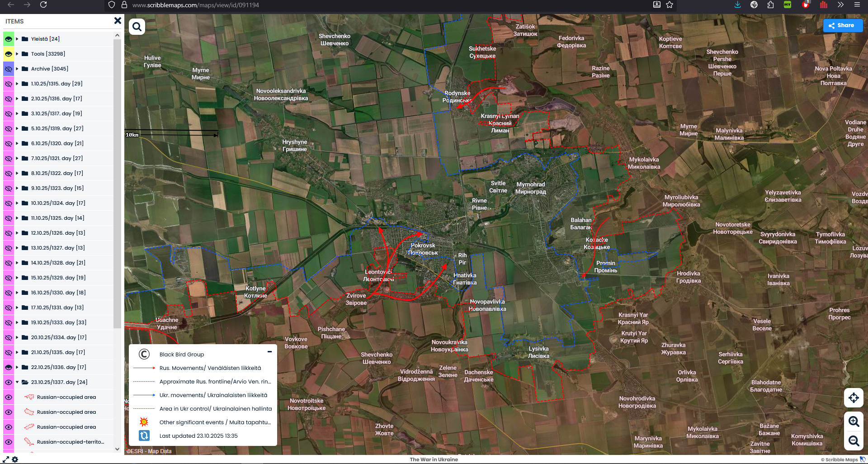
Task: Click the Rus. Movements legend entry
Action: [210, 368]
